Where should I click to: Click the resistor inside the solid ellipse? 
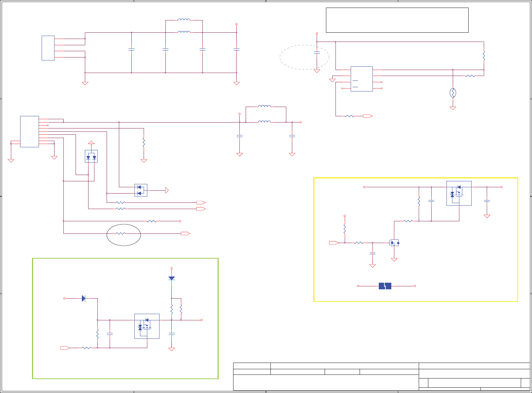[121, 233]
